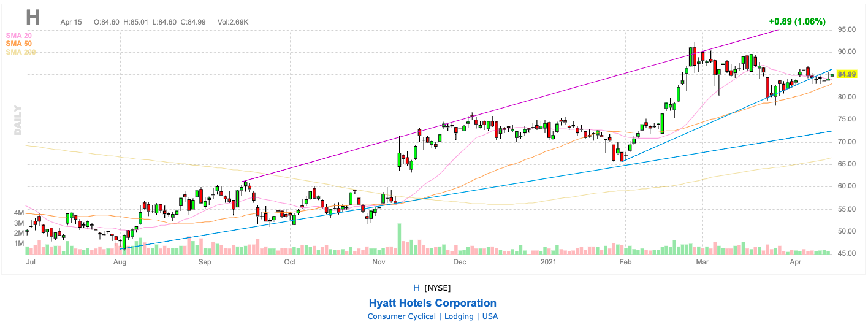
Task: Click the highlighted 84.99 price tag
Action: [847, 74]
